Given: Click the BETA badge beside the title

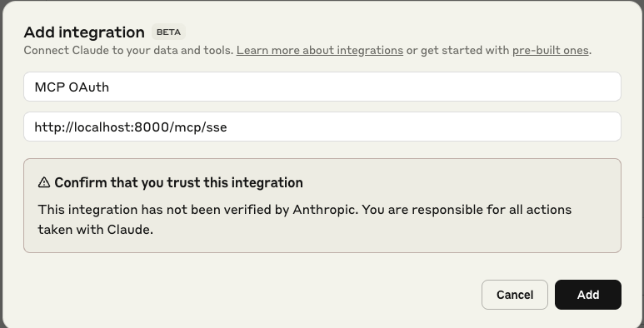Looking at the screenshot, I should (x=168, y=32).
